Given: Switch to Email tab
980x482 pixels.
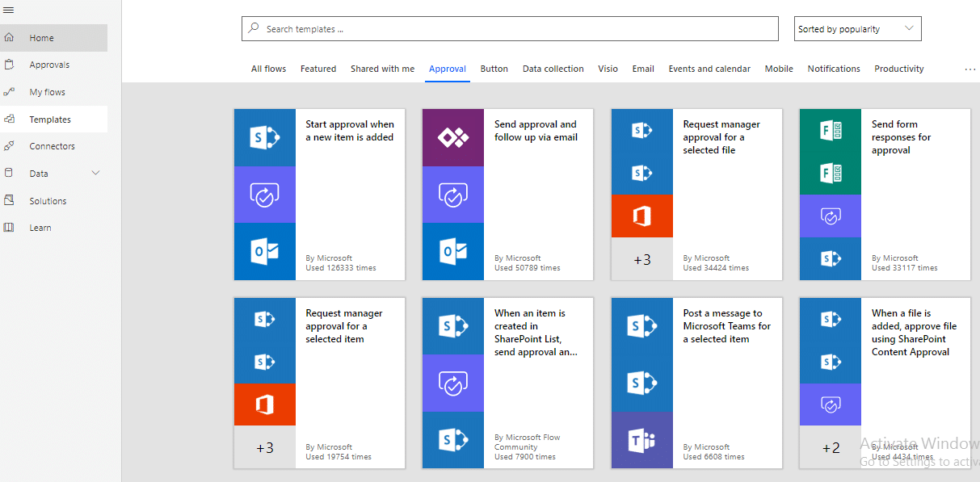Looking at the screenshot, I should [x=643, y=69].
